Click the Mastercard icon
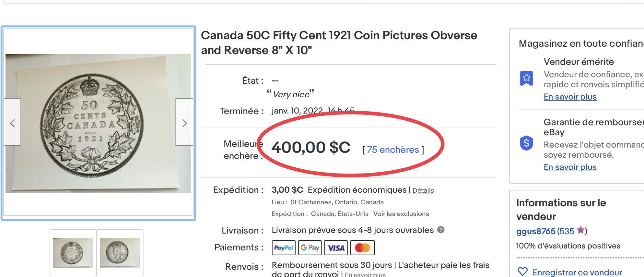 point(362,248)
